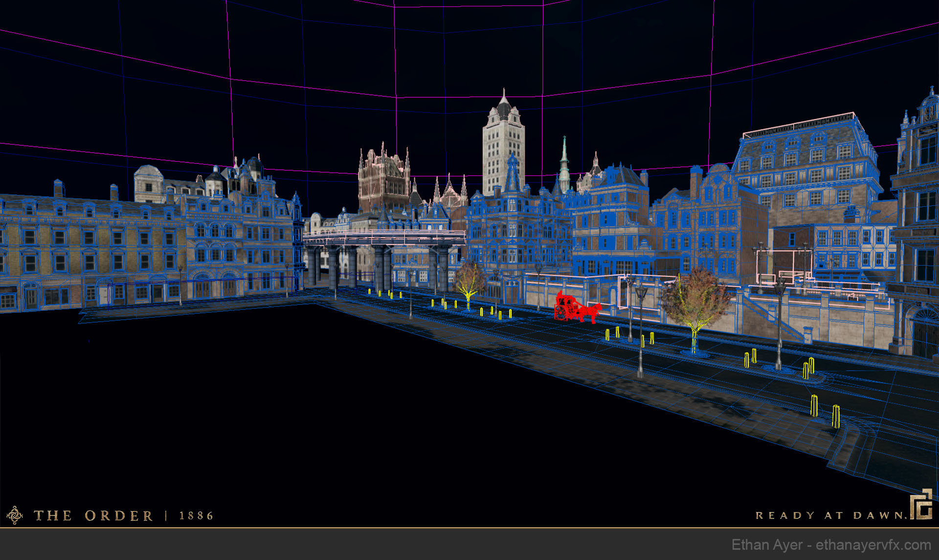Image resolution: width=939 pixels, height=560 pixels.
Task: Click the Ready At Dawn logo emblem
Action: pos(921,504)
